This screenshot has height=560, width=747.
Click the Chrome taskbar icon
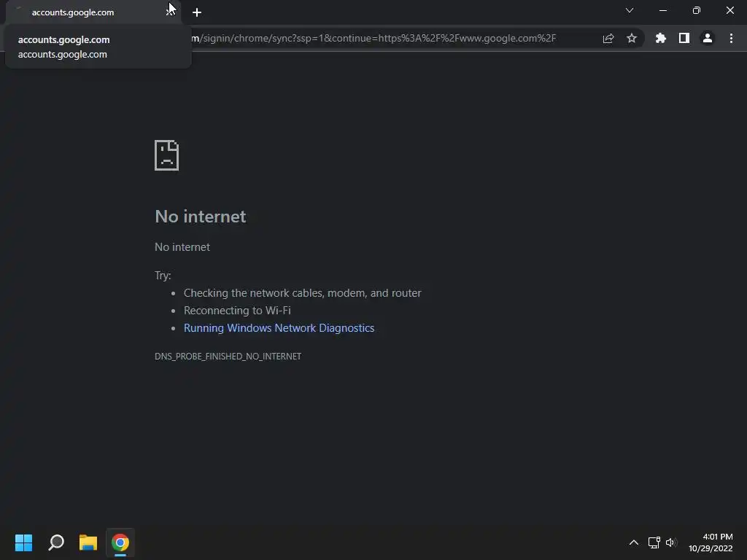120,542
